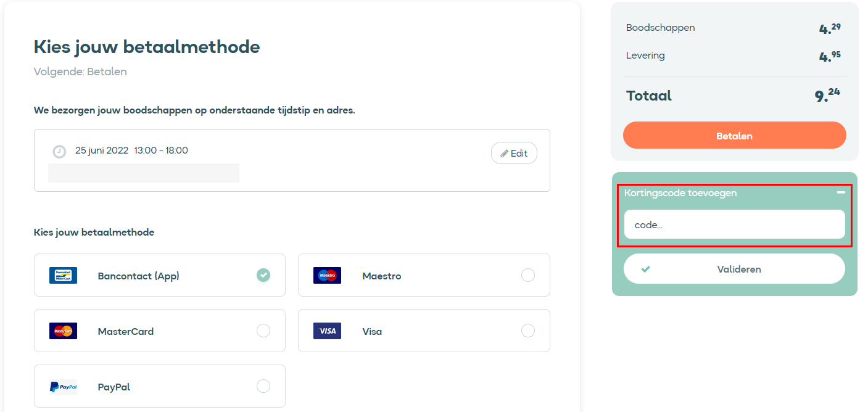Image resolution: width=868 pixels, height=412 pixels.
Task: Focus the discount code input field
Action: pos(734,225)
